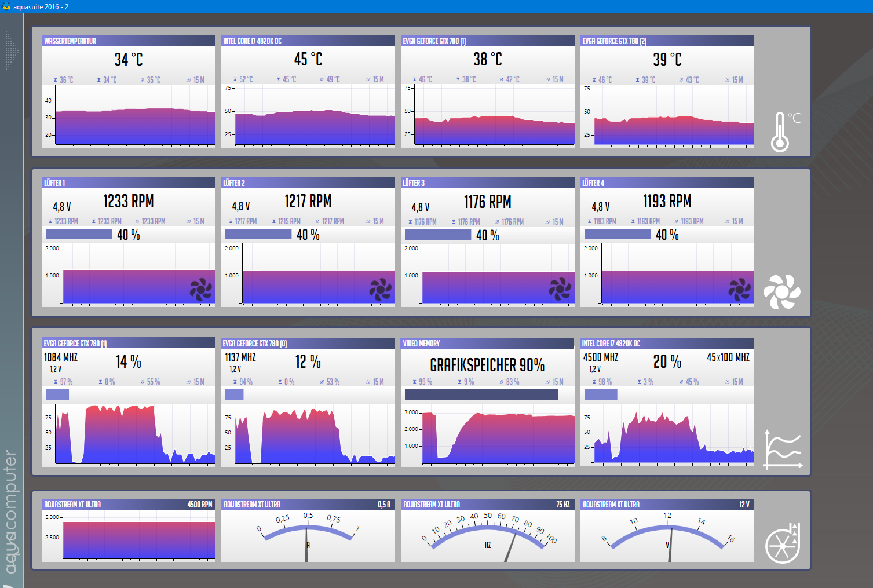The image size is (873, 588).
Task: Click the Video Memory usage bar
Action: [481, 395]
